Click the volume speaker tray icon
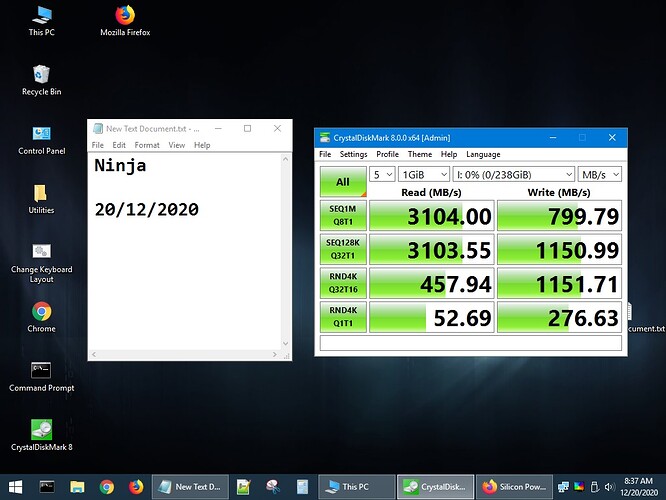Image resolution: width=666 pixels, height=500 pixels. coord(610,487)
